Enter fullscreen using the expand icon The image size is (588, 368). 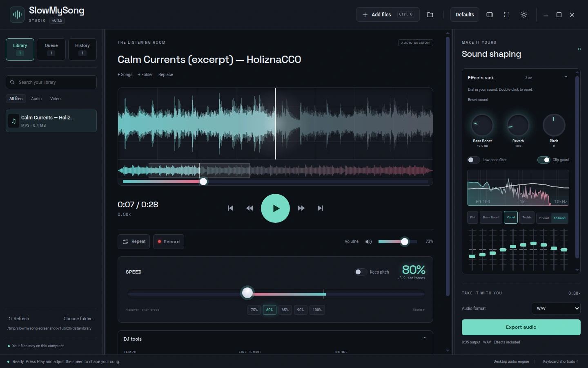tap(507, 15)
